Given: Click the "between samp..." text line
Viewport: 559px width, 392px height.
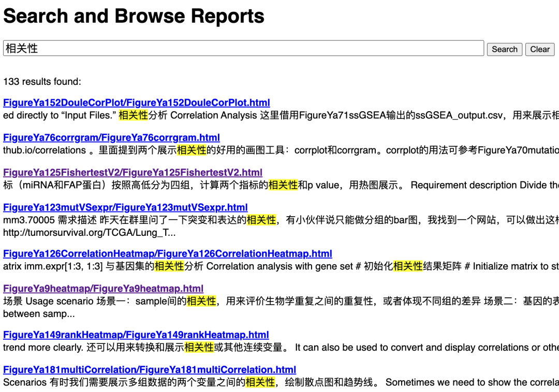Looking at the screenshot, I should coord(39,314).
